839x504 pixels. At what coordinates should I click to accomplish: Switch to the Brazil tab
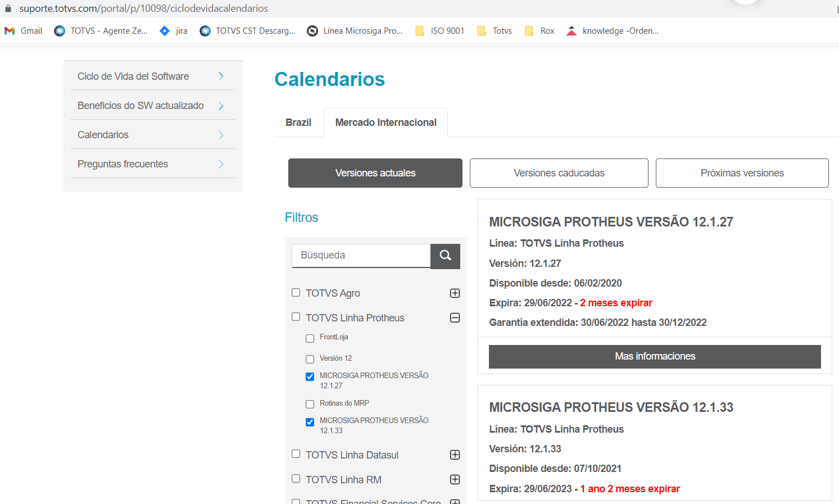click(x=298, y=122)
